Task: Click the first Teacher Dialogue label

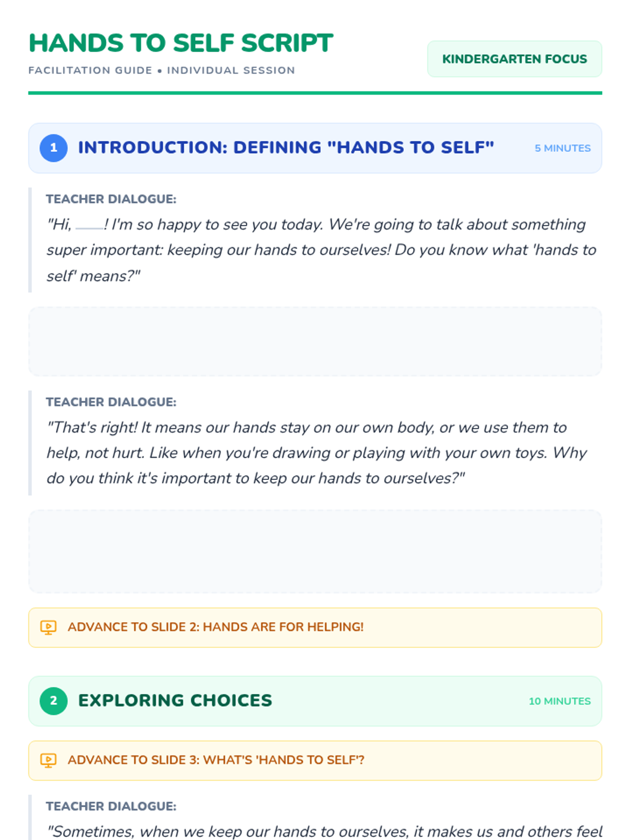Action: pos(111,199)
